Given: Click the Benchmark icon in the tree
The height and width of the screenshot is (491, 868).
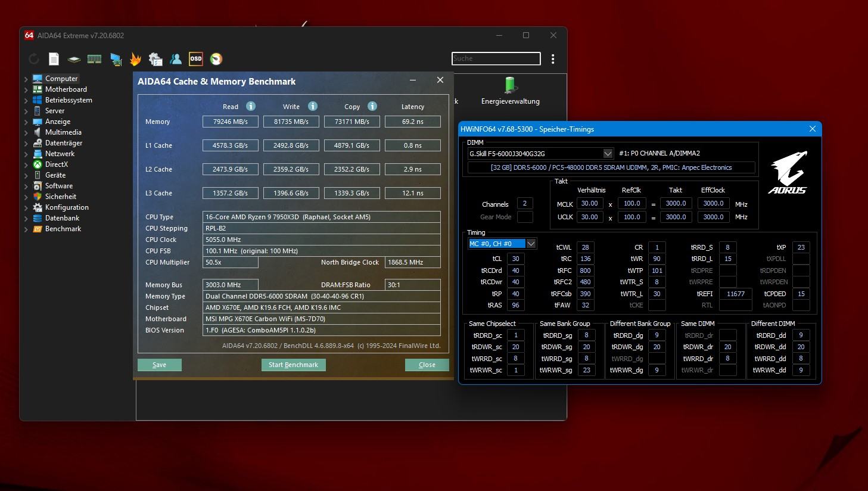Looking at the screenshot, I should tap(38, 229).
